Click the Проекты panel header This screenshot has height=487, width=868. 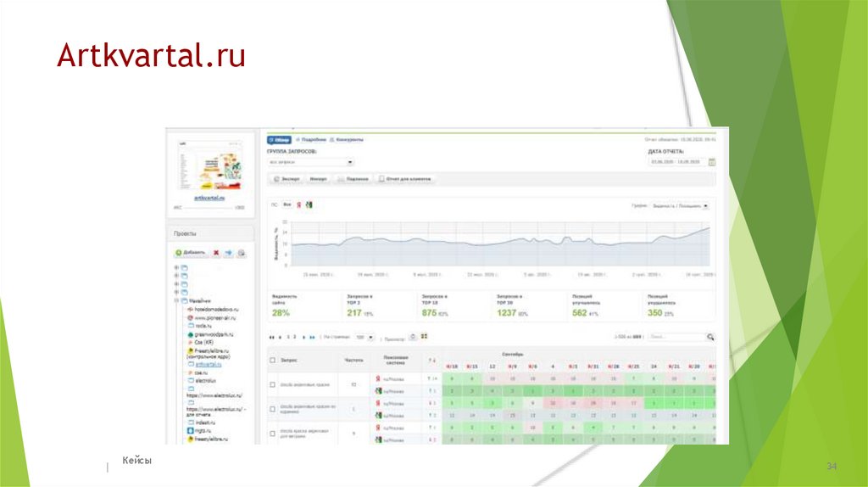[x=210, y=234]
